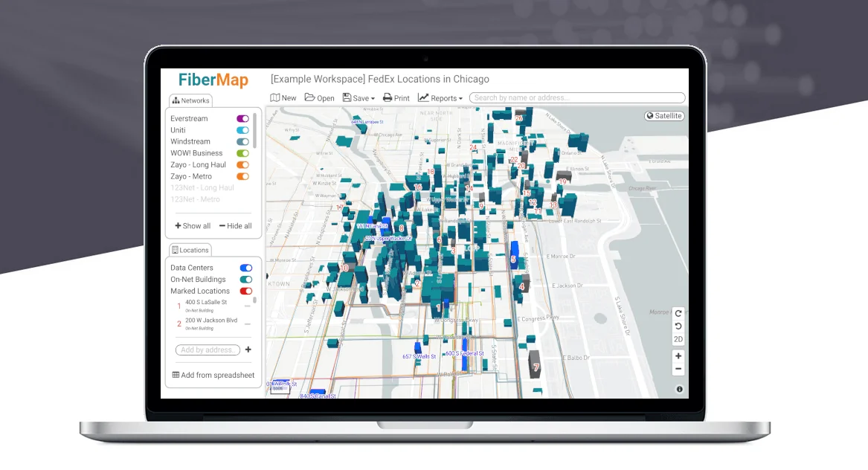
Task: Rotate the map clockwise
Action: tap(678, 313)
